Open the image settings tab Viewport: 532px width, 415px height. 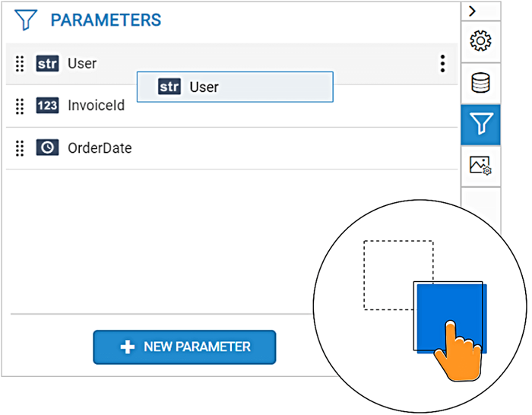(480, 166)
